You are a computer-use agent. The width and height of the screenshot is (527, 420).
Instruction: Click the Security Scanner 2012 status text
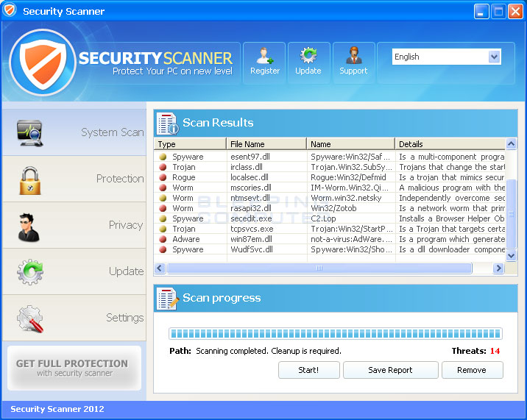click(57, 409)
